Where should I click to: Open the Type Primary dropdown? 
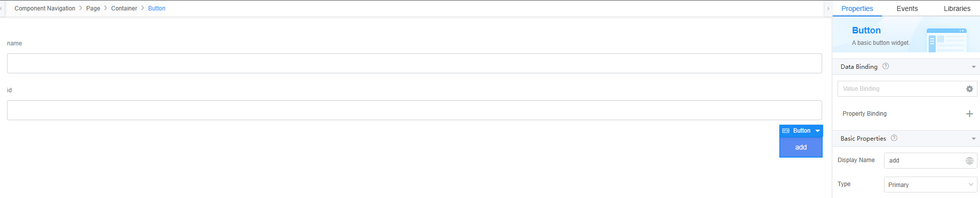click(x=930, y=185)
